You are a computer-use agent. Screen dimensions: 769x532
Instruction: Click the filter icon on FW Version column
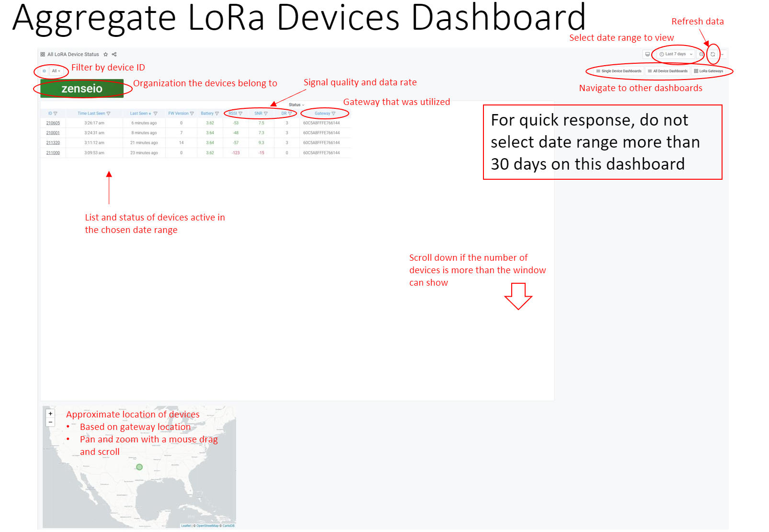pyautogui.click(x=192, y=114)
